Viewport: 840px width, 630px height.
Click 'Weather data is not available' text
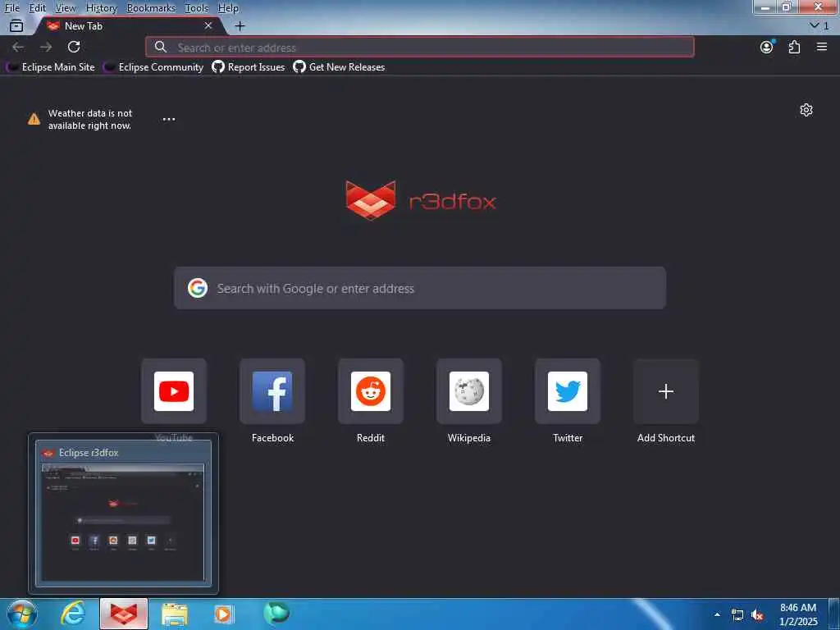point(90,119)
